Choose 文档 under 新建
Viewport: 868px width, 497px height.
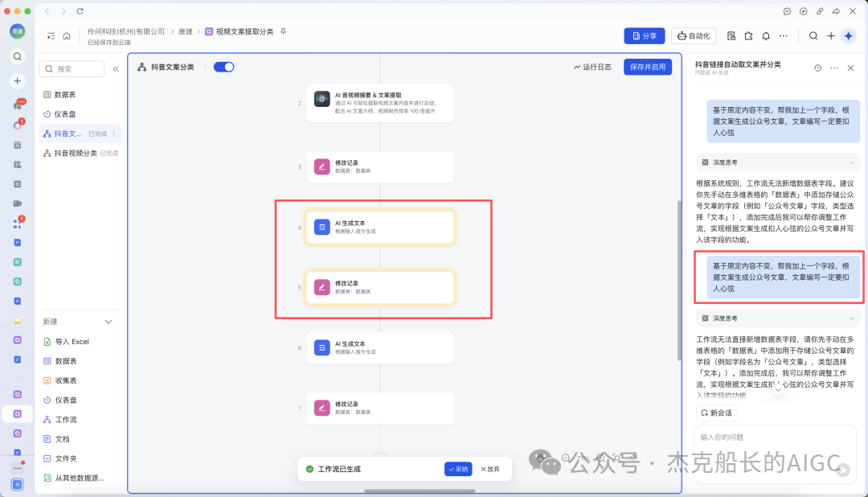(x=80, y=439)
